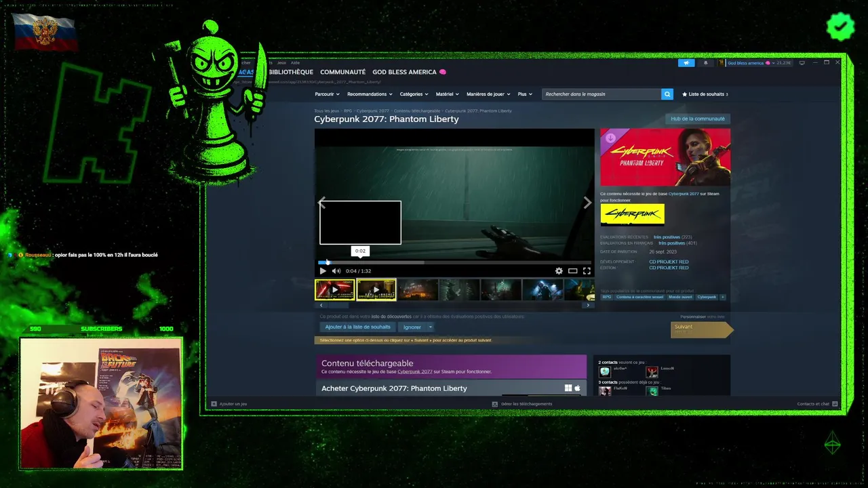Click the Cyberpunk 2077 breadcrumb link
Screen dimensions: 868x488
point(373,110)
